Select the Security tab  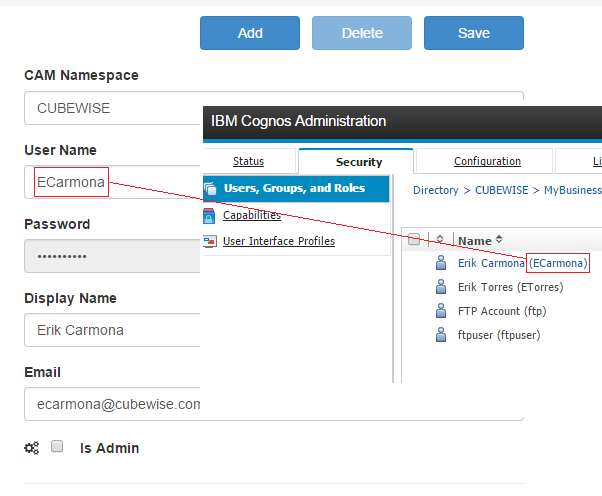click(x=358, y=162)
